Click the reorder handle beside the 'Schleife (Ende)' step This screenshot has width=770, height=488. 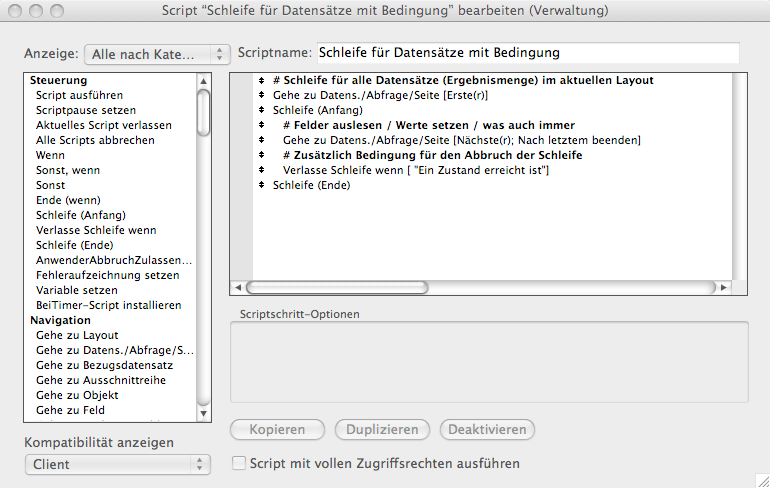coord(261,185)
